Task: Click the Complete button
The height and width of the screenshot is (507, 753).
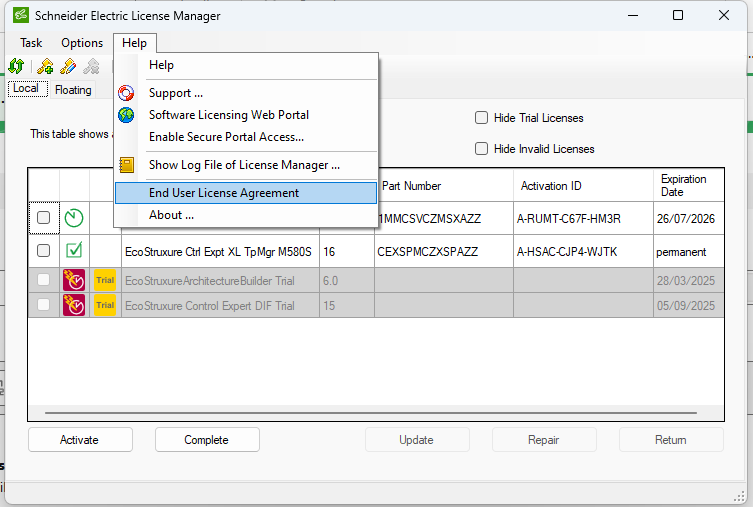Action: click(207, 440)
